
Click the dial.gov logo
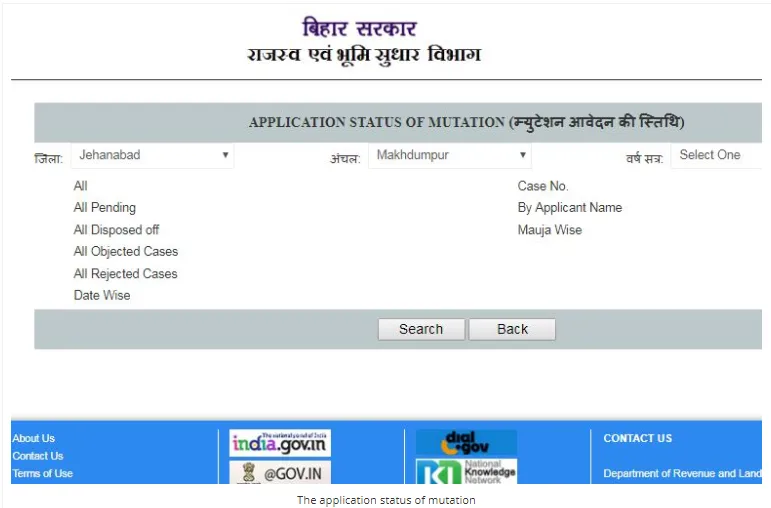466,443
